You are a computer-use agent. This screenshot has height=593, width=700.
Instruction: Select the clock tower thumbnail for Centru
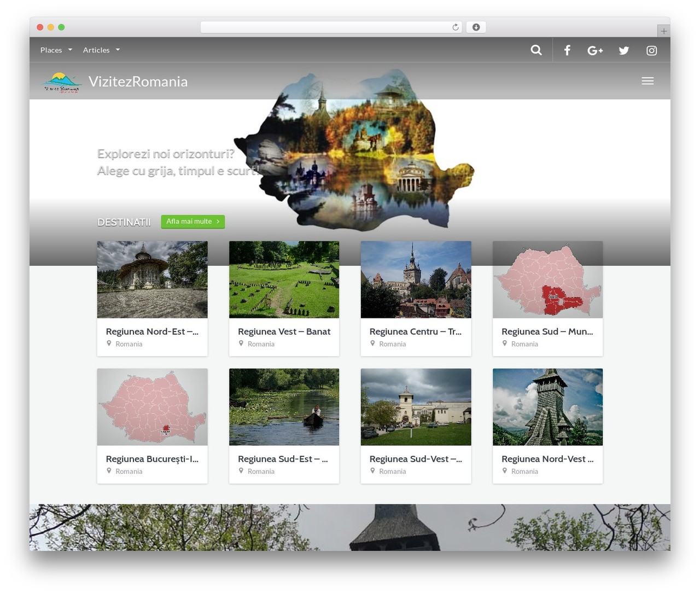coord(416,280)
